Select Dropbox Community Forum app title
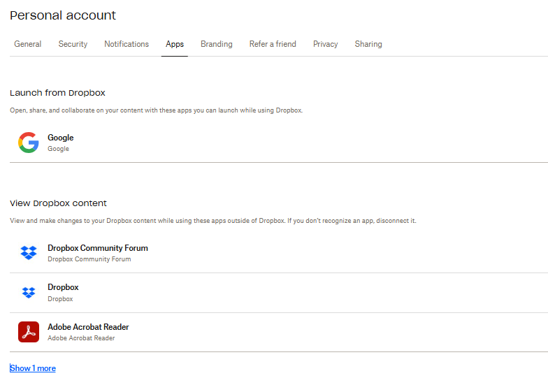Screen dimensions: 548x392 pos(98,248)
